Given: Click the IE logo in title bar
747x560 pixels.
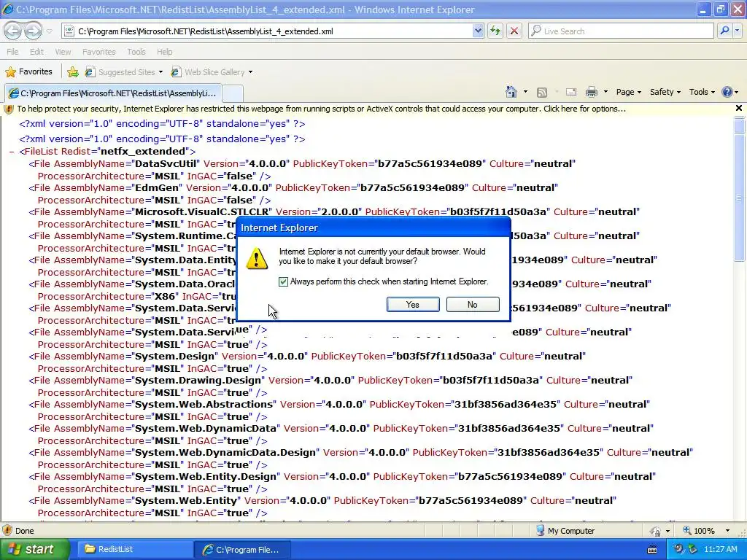Looking at the screenshot, I should click(x=7, y=9).
